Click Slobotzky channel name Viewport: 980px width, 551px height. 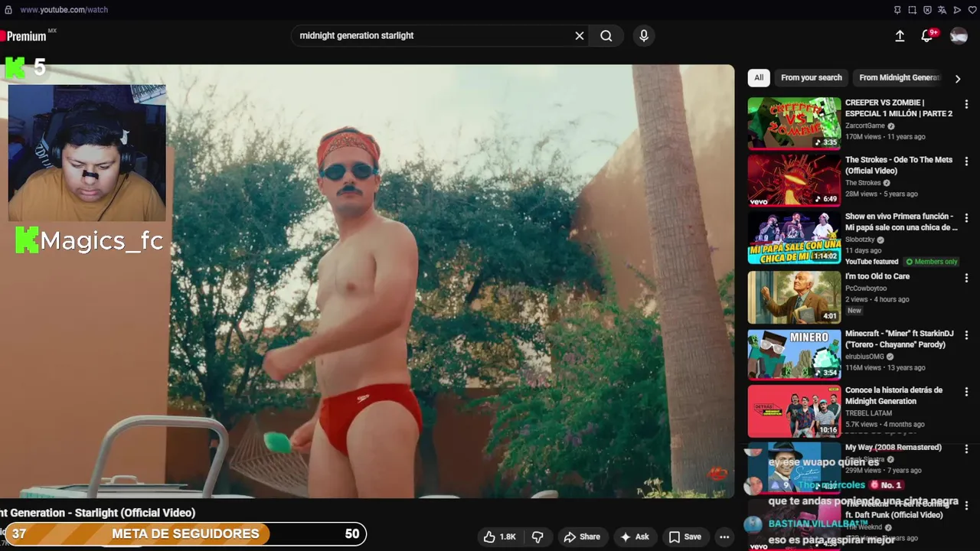pos(860,240)
